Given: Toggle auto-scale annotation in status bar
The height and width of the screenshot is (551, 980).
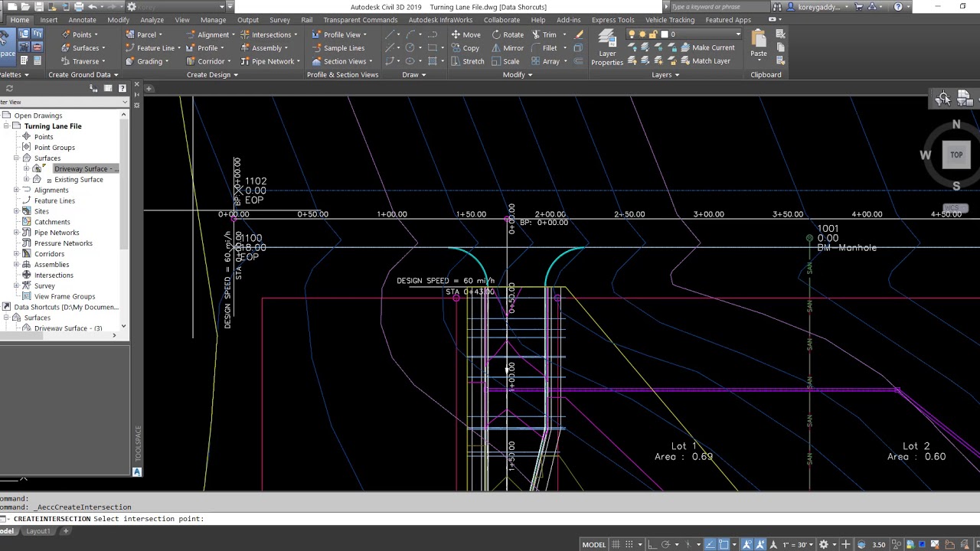Looking at the screenshot, I should pyautogui.click(x=760, y=544).
